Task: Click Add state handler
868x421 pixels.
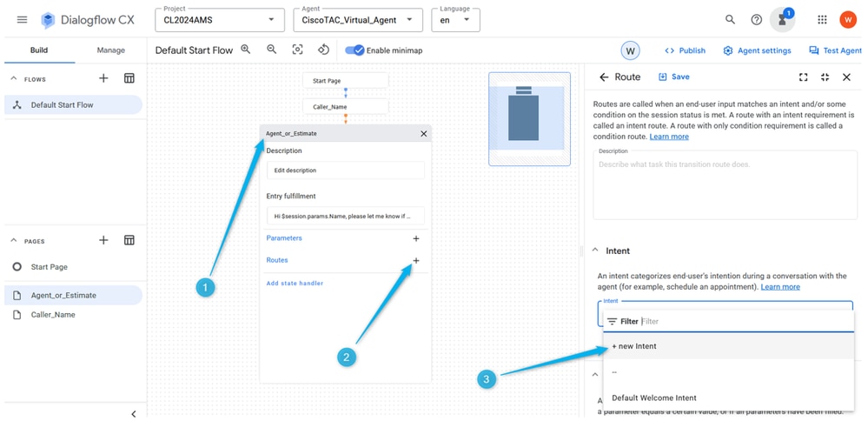Action: click(295, 283)
